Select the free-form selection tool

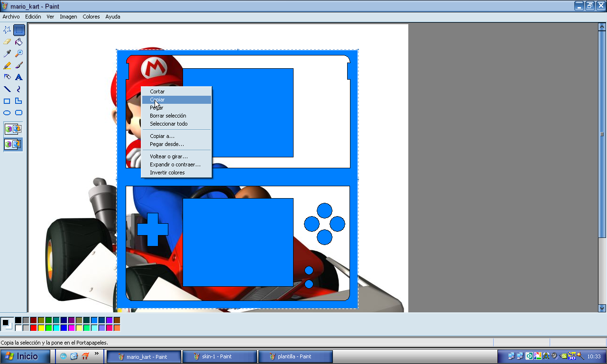coord(7,30)
